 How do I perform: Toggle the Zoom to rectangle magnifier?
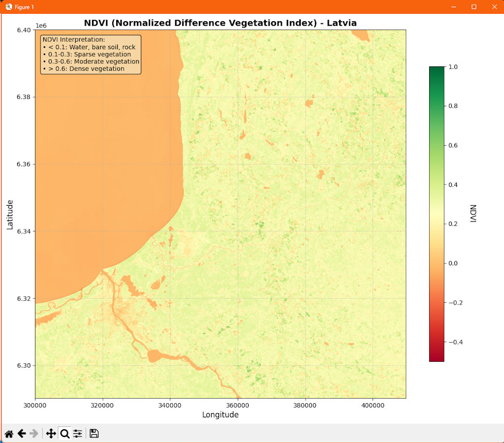click(64, 434)
